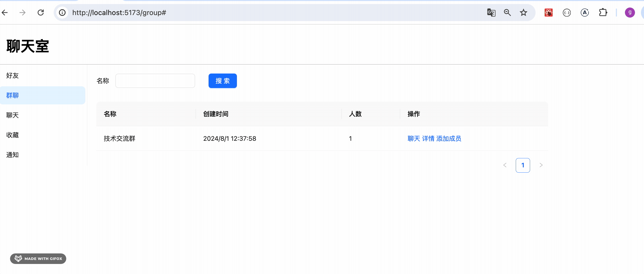Click the browser forward arrow

point(23,13)
